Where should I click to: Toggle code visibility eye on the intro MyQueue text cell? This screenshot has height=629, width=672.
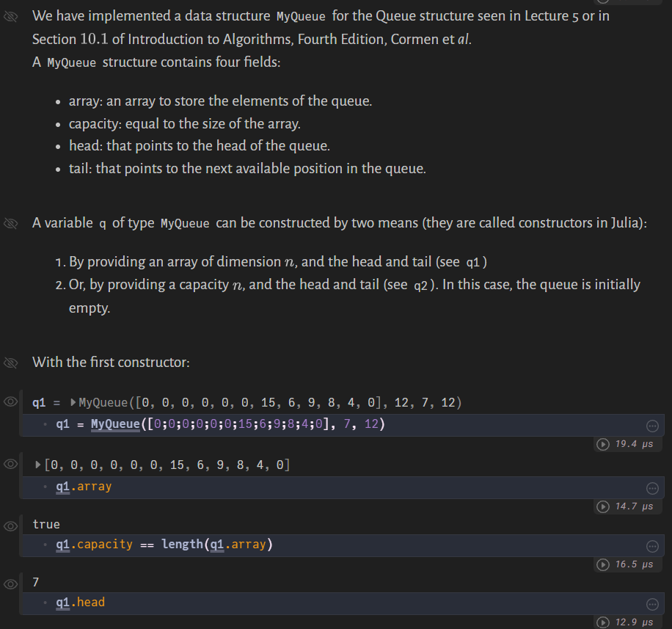pos(10,16)
